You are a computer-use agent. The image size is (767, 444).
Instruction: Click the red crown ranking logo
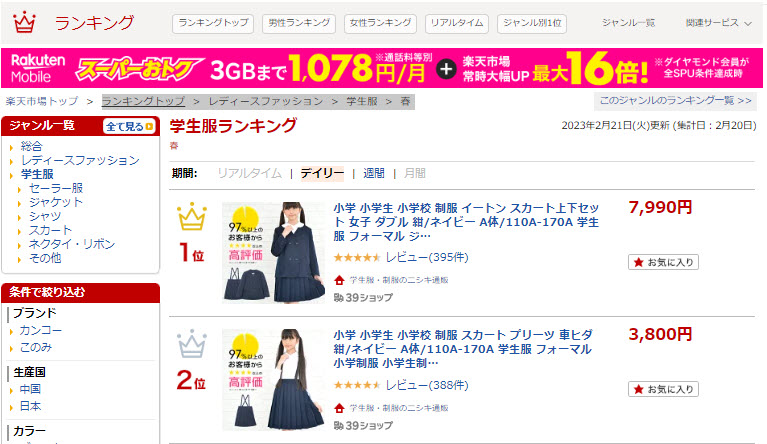(x=24, y=22)
